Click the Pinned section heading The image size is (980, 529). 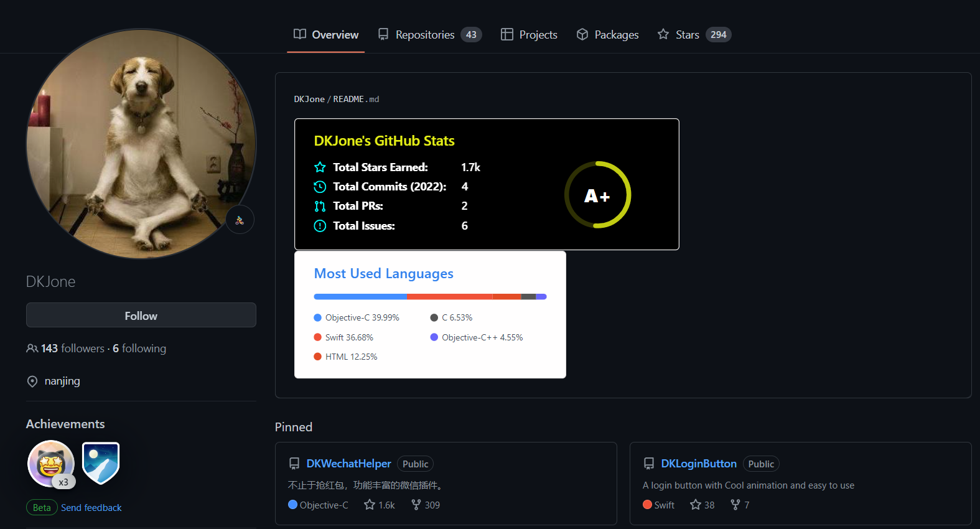coord(294,427)
